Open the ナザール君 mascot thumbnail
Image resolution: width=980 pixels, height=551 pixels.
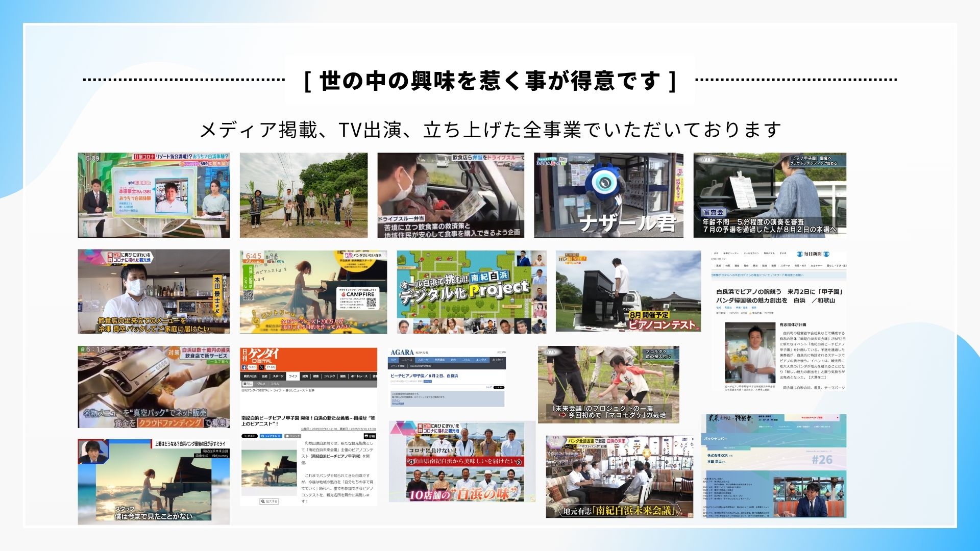(x=608, y=195)
